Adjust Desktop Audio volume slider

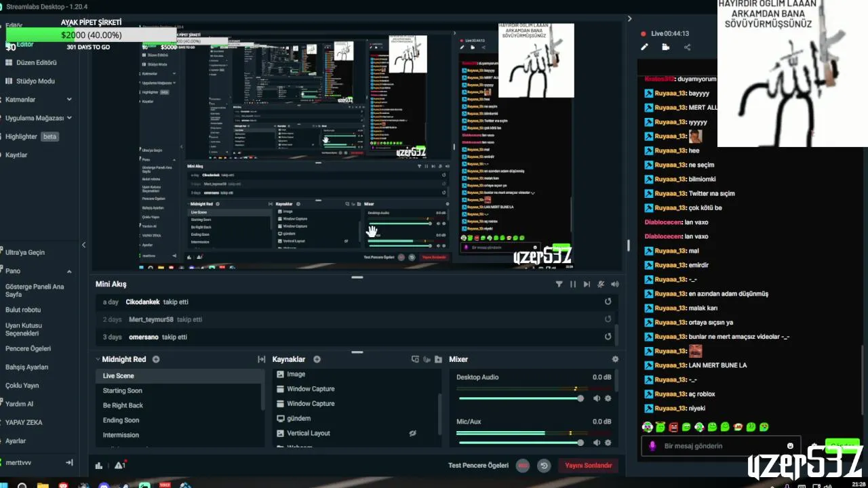(x=521, y=399)
